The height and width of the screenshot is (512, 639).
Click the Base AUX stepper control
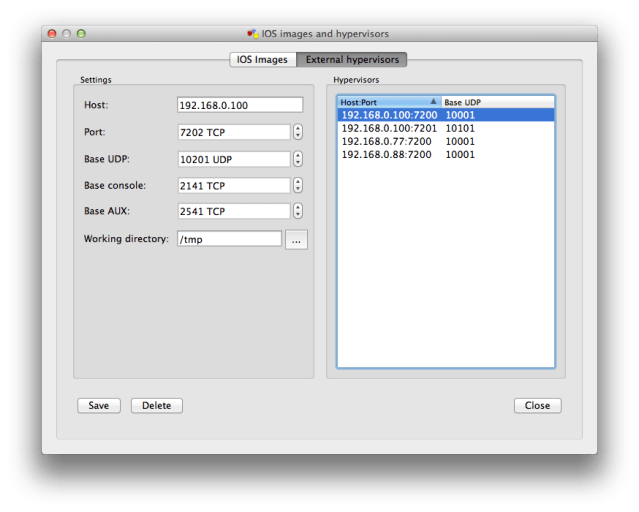click(x=298, y=211)
